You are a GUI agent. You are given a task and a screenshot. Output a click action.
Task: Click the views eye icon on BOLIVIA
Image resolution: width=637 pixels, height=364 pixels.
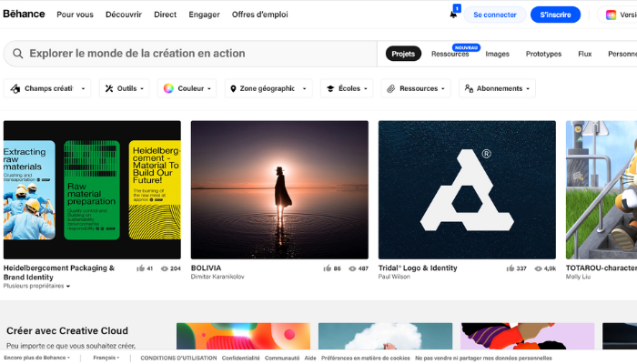352,268
